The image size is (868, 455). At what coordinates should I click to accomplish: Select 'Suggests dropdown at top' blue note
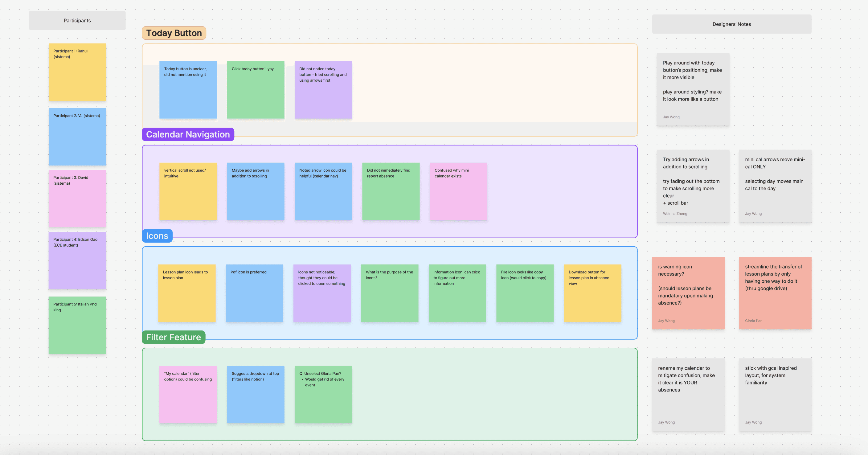256,395
